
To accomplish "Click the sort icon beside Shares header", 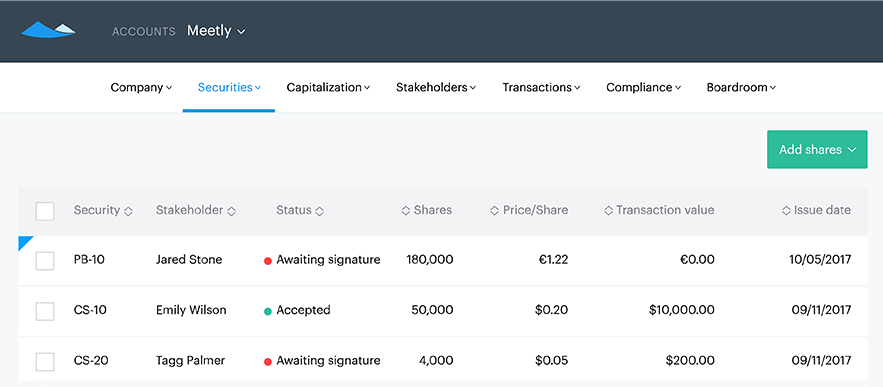I will (x=405, y=211).
